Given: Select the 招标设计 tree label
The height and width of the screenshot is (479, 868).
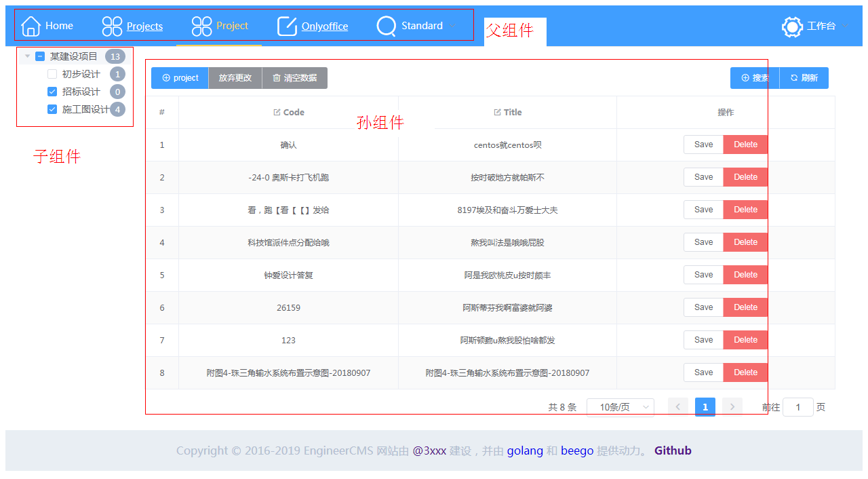Looking at the screenshot, I should pyautogui.click(x=81, y=92).
